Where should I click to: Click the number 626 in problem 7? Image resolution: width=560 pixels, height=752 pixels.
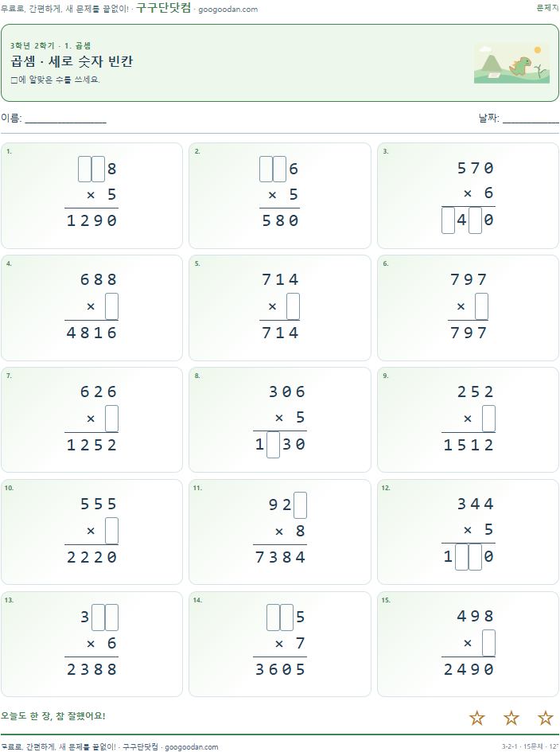[99, 392]
